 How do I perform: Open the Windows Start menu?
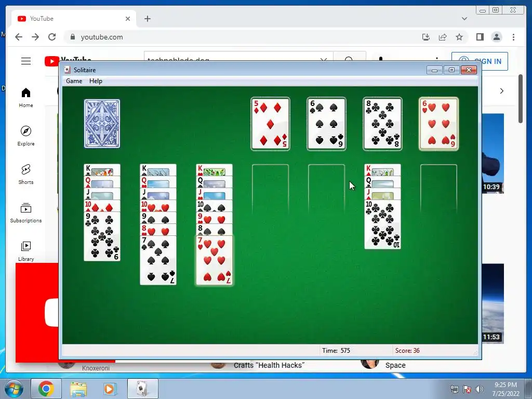(x=14, y=389)
